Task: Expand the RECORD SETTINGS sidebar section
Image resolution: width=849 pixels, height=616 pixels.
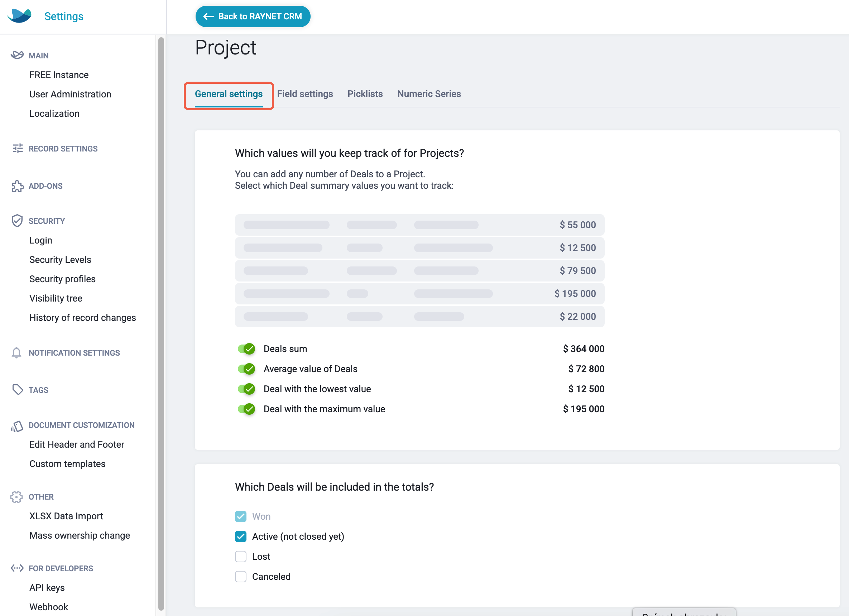Action: tap(63, 149)
